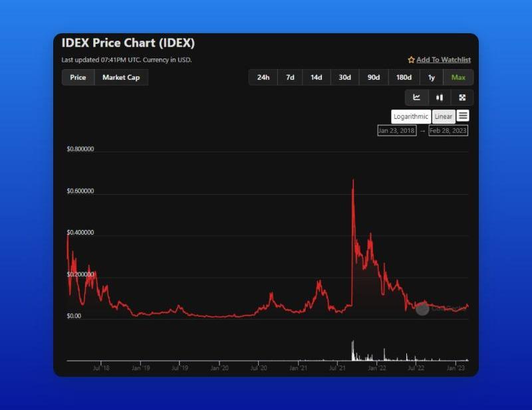This screenshot has width=532, height=410.
Task: Select the 30d range
Action: pos(344,78)
